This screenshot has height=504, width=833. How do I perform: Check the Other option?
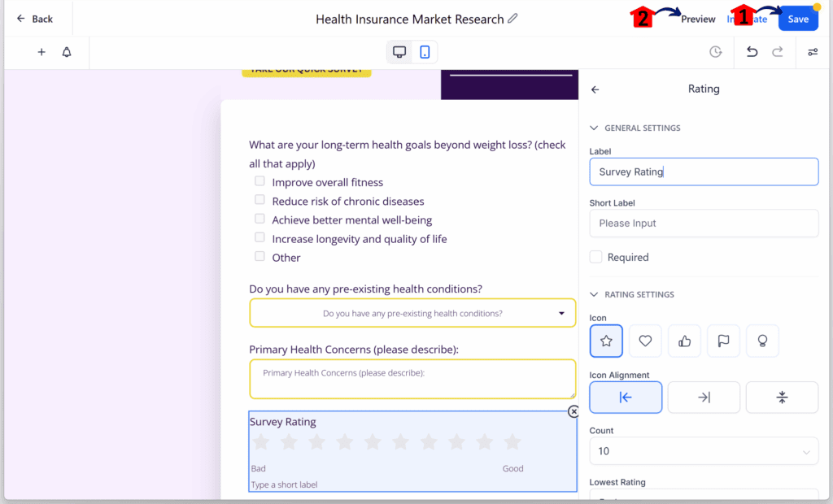click(259, 257)
